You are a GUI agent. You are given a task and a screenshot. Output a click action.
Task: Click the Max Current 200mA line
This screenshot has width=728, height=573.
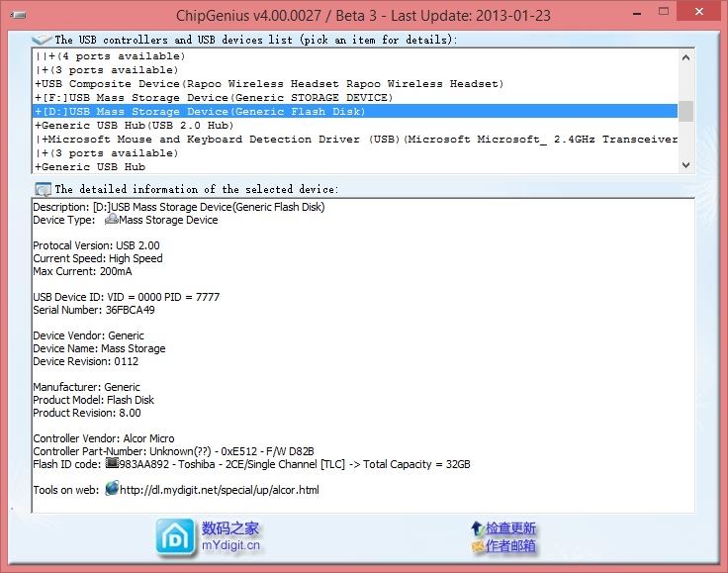point(82,271)
